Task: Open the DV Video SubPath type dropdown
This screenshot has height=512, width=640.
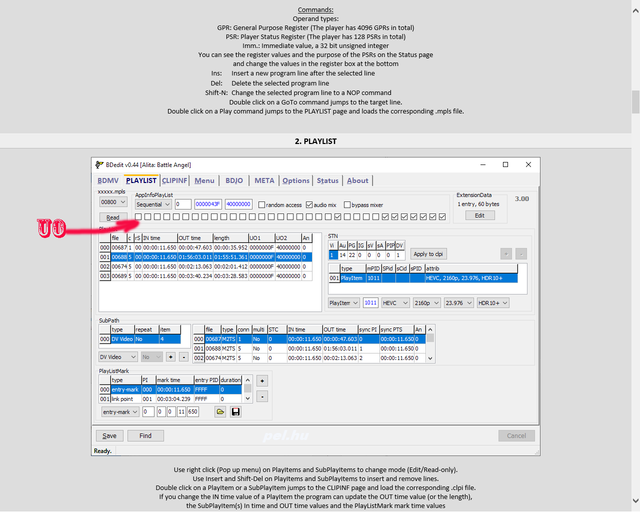Action: (118, 357)
